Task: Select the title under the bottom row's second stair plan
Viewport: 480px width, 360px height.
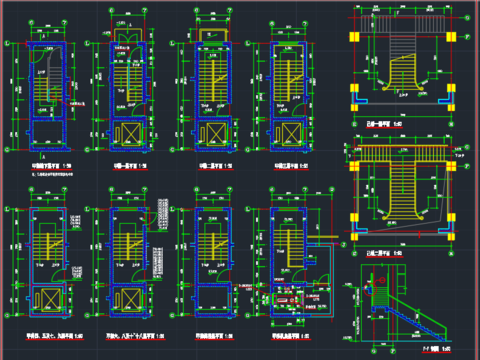Action: coord(135,336)
